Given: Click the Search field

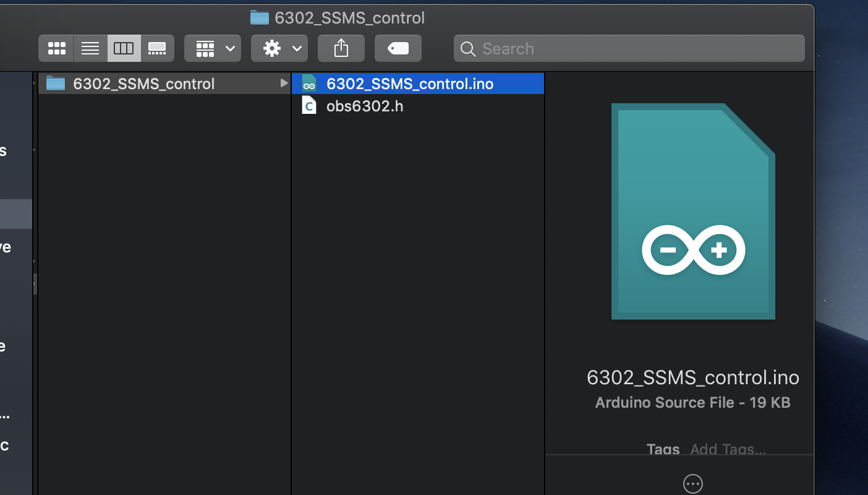Looking at the screenshot, I should [x=629, y=48].
